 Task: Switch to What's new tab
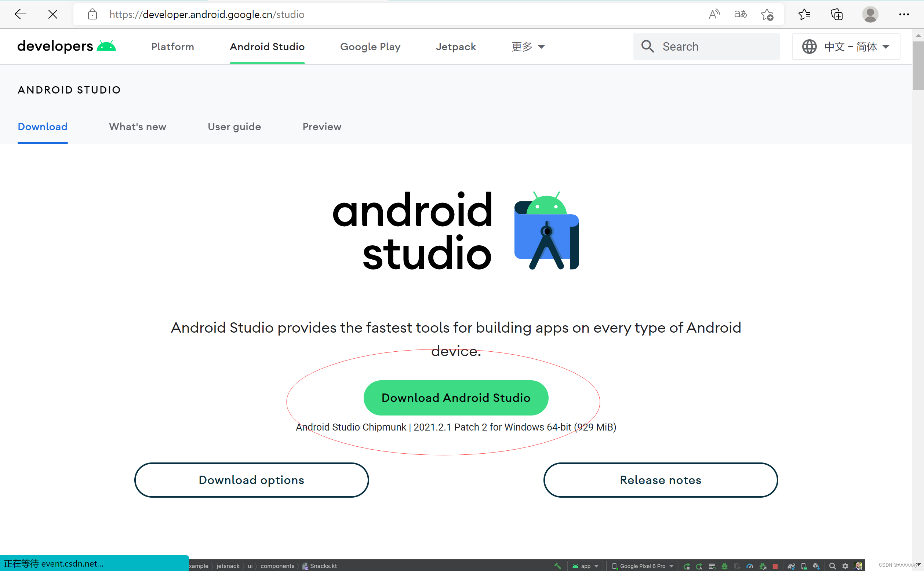coord(138,127)
